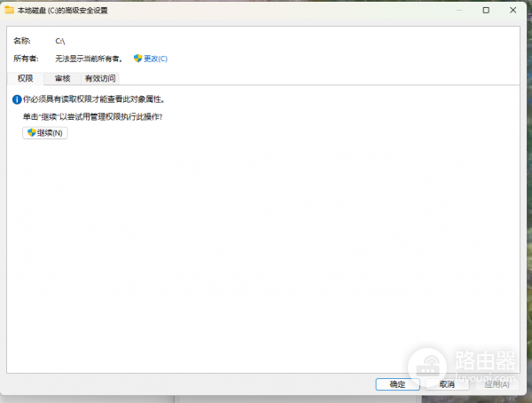
Task: Maximize the advanced security settings window
Action: click(486, 10)
